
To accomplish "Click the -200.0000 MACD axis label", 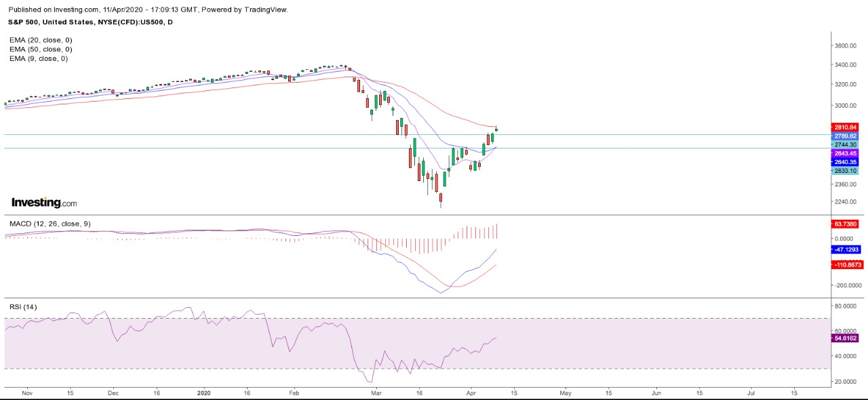I will coord(848,285).
